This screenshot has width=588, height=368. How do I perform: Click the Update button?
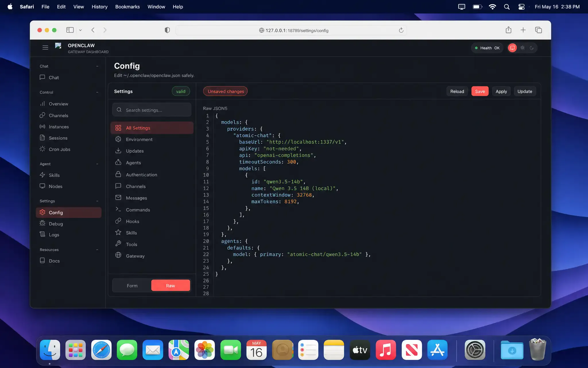coord(525,91)
